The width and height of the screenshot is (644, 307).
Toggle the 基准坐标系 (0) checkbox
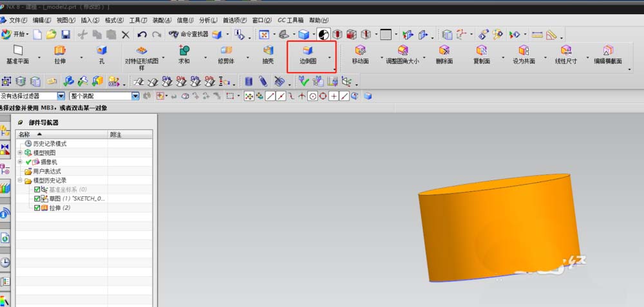point(37,190)
